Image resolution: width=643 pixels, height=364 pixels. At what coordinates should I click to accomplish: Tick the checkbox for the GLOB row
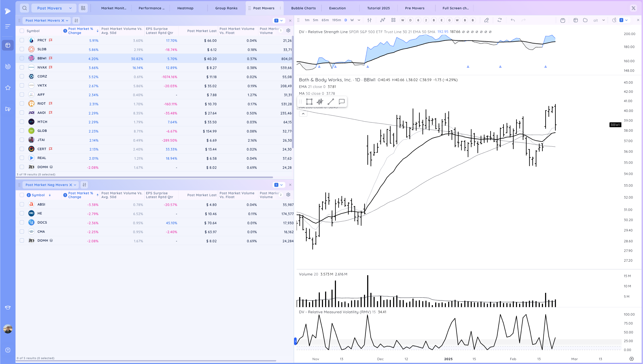[22, 131]
